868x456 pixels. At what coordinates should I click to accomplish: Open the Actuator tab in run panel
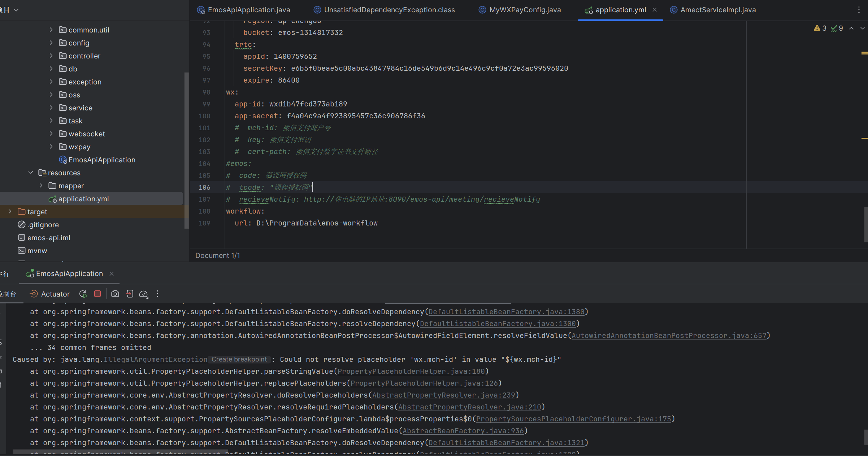(x=49, y=294)
